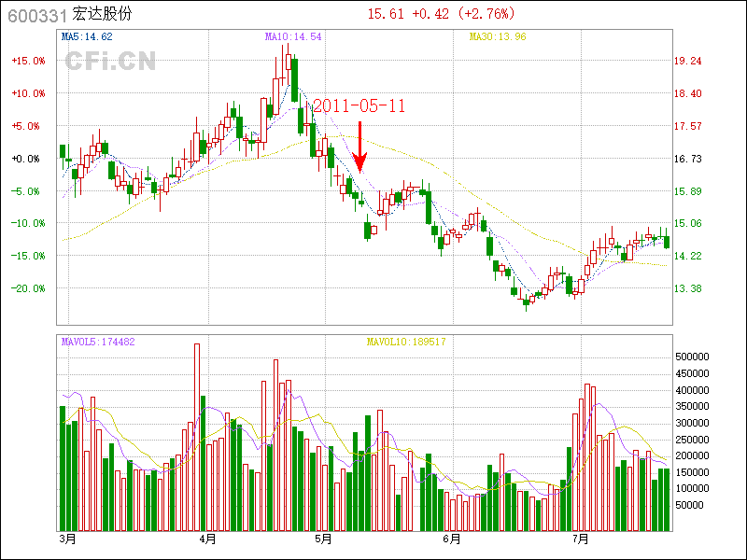Jump to 7月 on the time axis

pos(580,539)
